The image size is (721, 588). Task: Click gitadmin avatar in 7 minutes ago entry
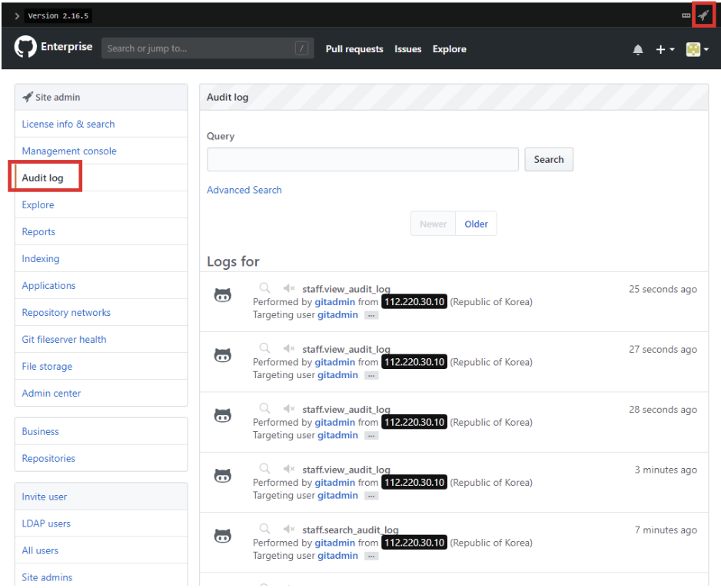(223, 536)
